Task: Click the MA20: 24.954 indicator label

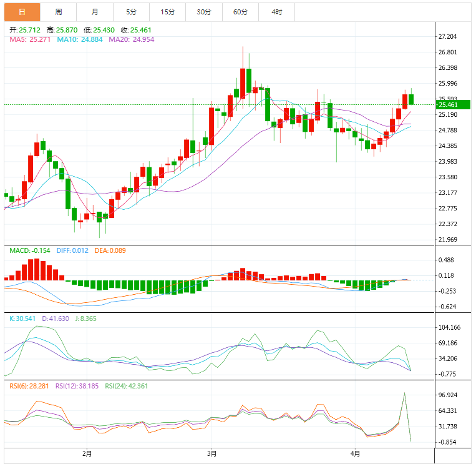Action: (132, 39)
